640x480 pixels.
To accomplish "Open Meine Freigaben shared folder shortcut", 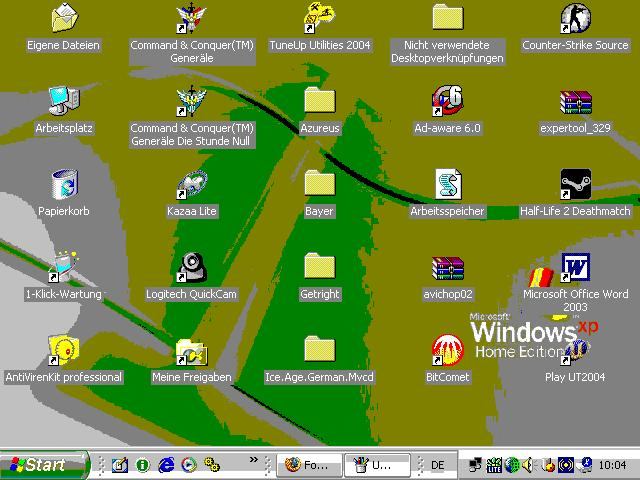I will tap(191, 352).
